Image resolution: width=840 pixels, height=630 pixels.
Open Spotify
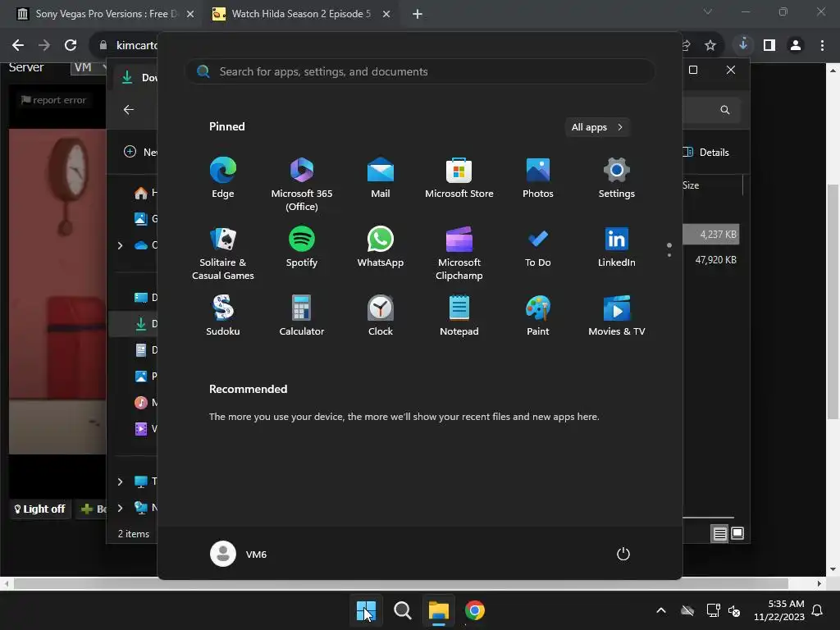click(302, 247)
